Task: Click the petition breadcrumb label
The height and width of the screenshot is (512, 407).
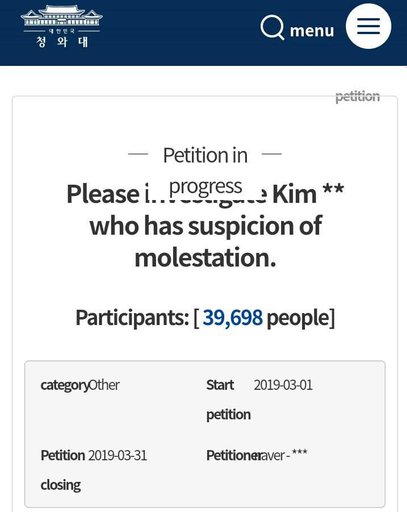Action: pos(357,97)
